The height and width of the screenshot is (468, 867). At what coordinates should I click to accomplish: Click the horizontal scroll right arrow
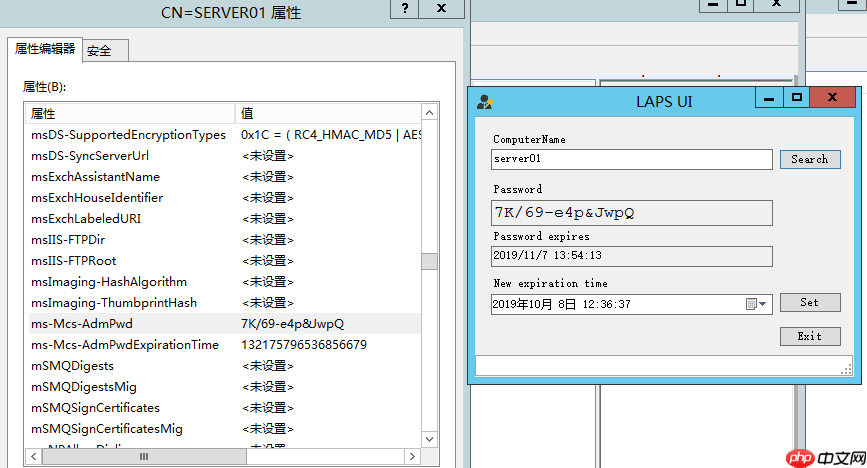pos(412,456)
